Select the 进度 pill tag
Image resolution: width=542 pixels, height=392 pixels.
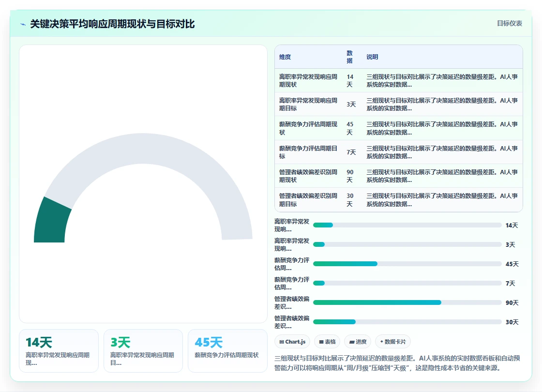(358, 342)
